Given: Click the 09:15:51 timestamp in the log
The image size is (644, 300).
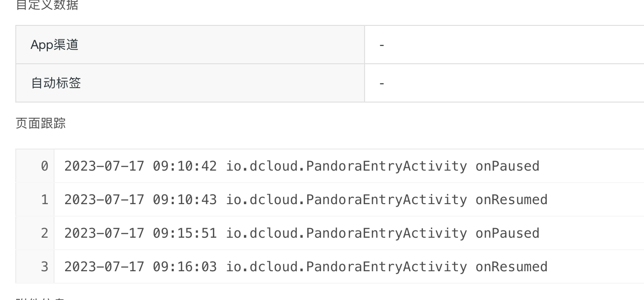Looking at the screenshot, I should [185, 233].
